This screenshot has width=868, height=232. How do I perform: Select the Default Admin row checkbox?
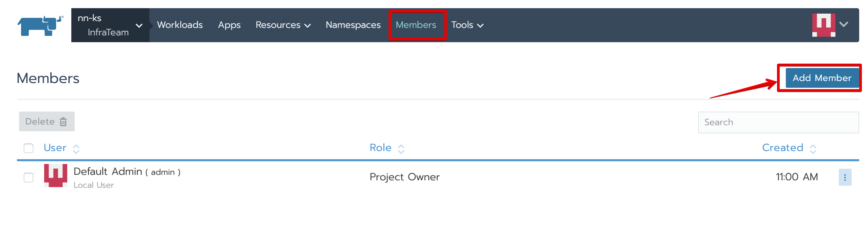coord(29,177)
